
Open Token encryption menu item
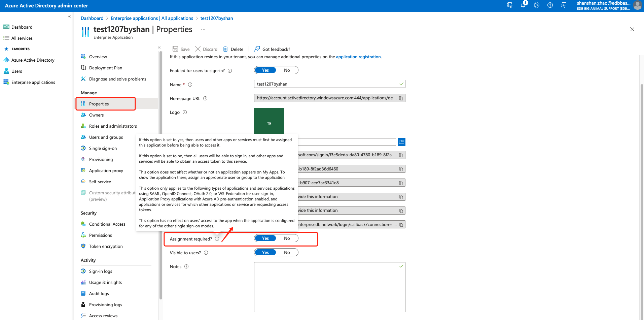(106, 246)
